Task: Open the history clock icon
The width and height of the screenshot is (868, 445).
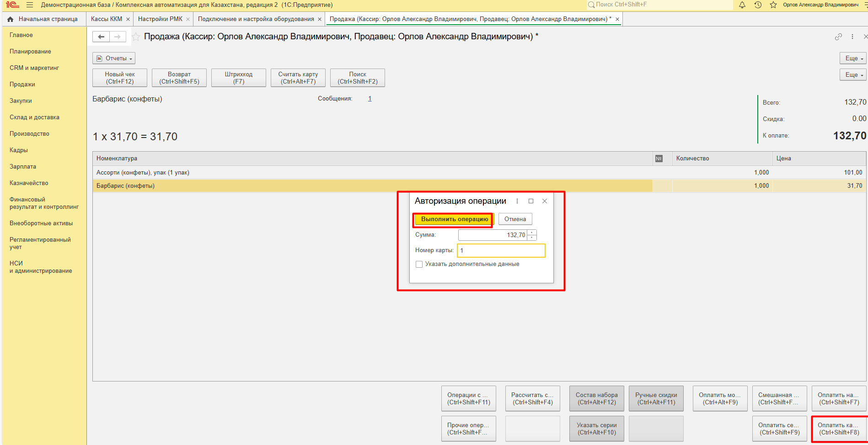Action: (758, 5)
